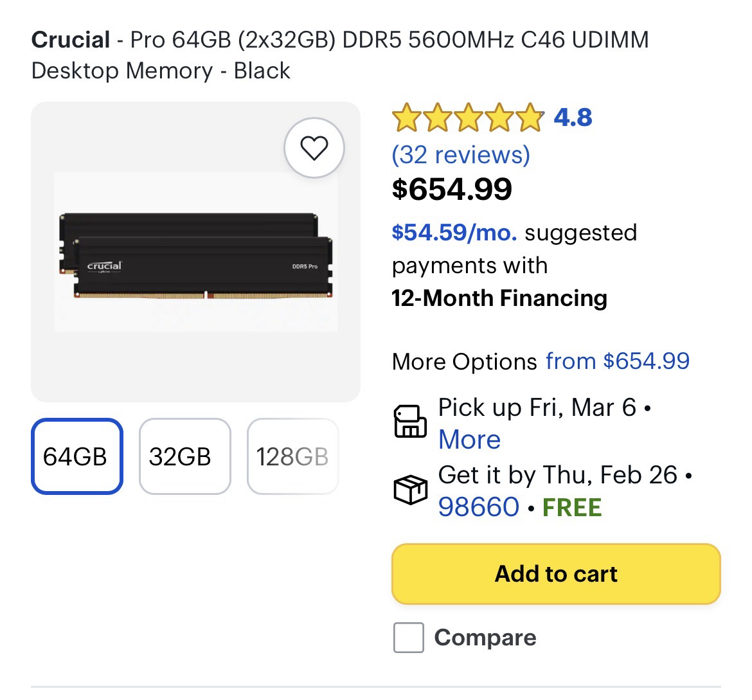Click the 12-Month Financing text
Image resolution: width=752 pixels, height=700 pixels.
[499, 298]
